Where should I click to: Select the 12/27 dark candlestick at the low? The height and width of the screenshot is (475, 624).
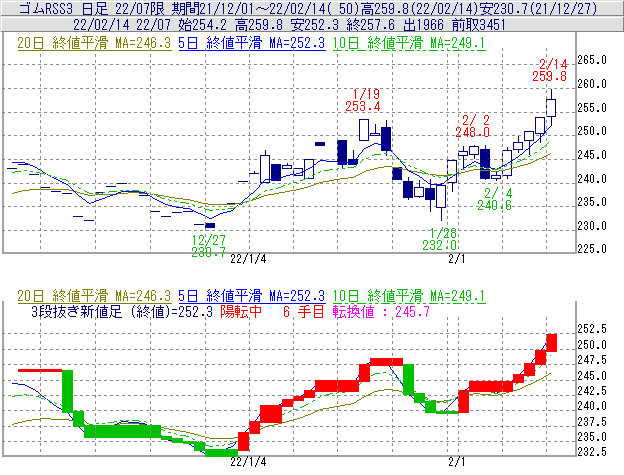(210, 226)
